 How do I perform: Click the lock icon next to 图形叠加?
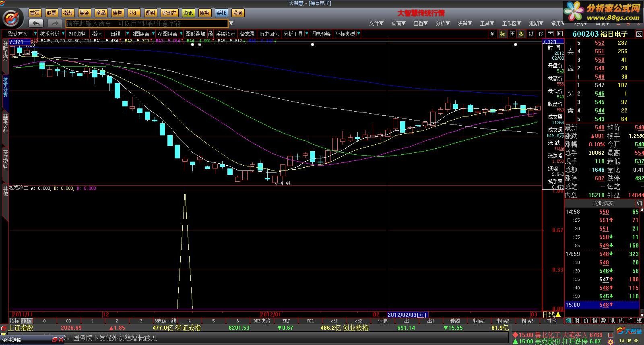(211, 34)
